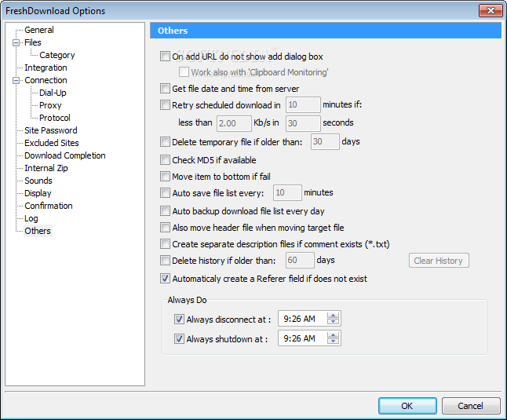Check 'Retry scheduled download in' option
Image resolution: width=507 pixels, height=420 pixels.
(x=165, y=105)
